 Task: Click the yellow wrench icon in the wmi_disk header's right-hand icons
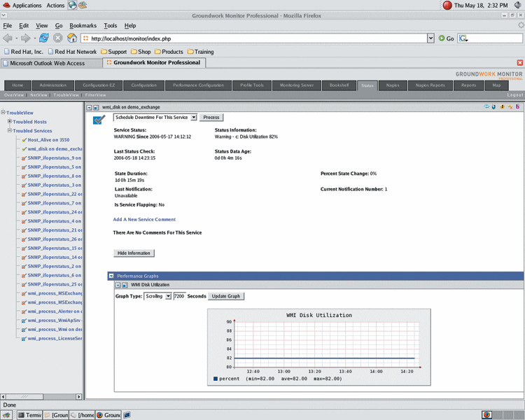point(510,107)
